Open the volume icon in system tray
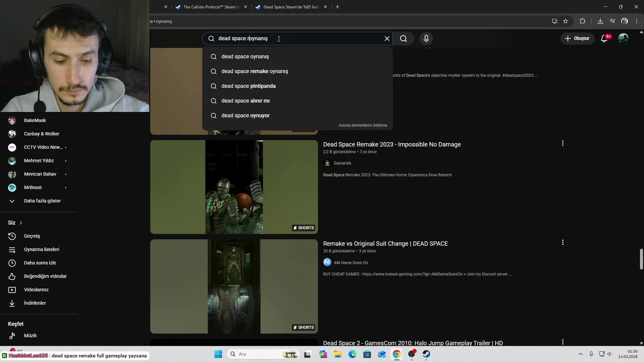 pos(609,354)
